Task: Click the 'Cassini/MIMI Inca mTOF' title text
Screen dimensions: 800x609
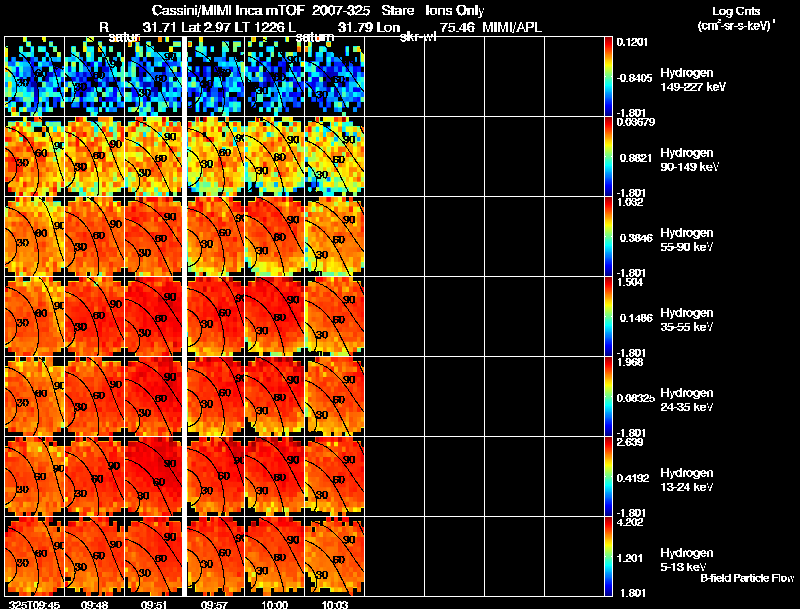Action: coord(228,11)
